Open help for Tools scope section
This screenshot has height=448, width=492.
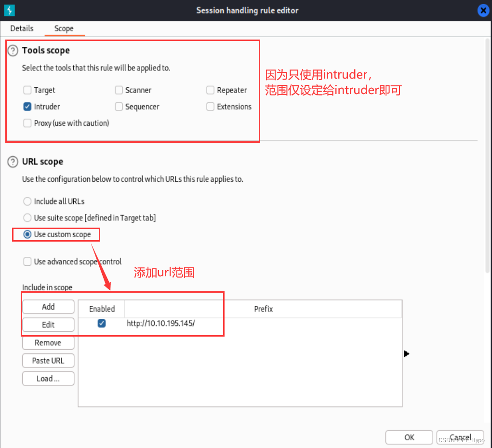click(x=13, y=51)
